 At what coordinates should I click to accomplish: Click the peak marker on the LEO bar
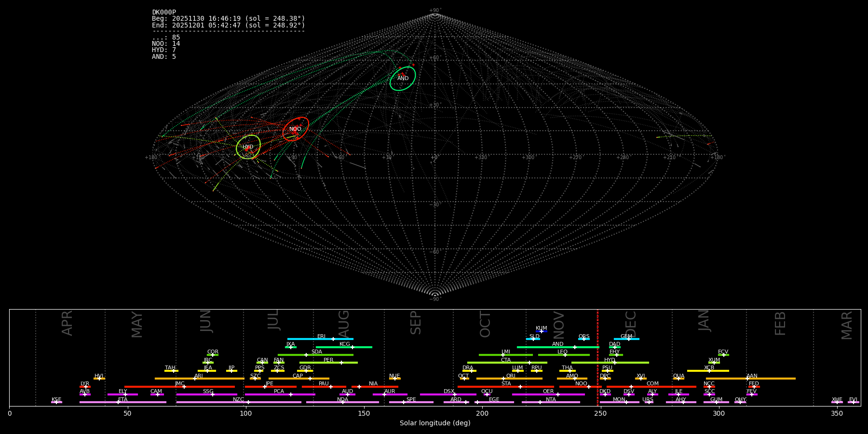pos(565,355)
